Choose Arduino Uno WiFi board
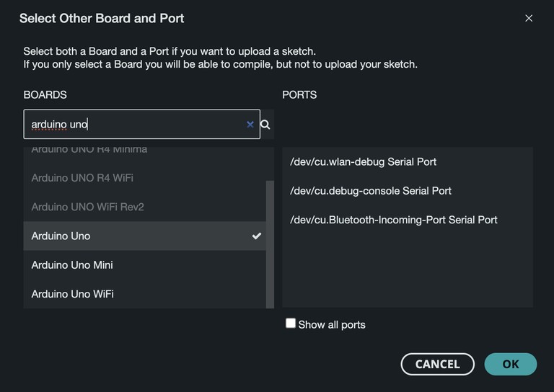 [x=73, y=293]
